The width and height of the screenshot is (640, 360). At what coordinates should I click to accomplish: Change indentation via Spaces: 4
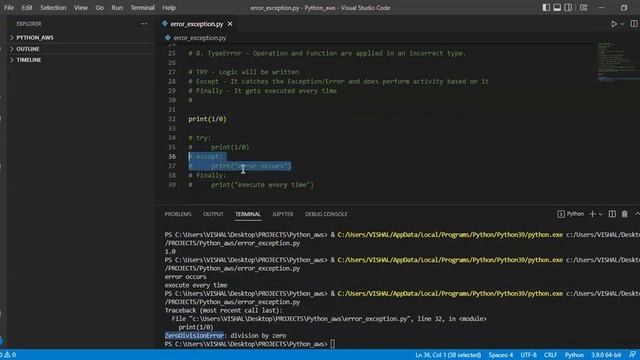[x=501, y=355]
